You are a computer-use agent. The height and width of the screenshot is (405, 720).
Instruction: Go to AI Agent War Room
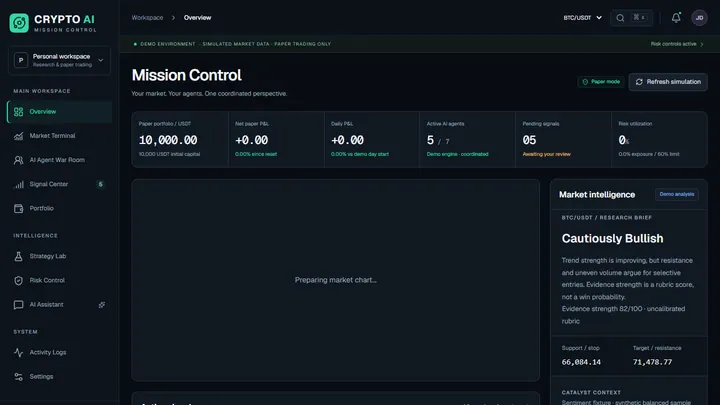[59, 160]
